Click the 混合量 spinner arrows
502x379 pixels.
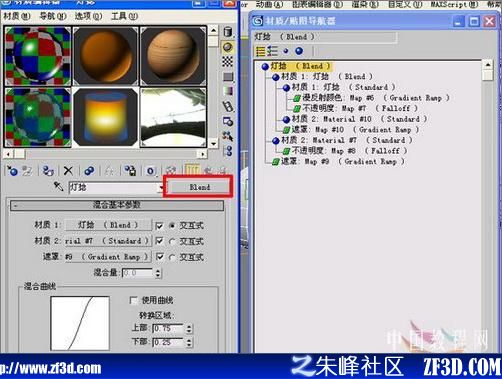(158, 273)
